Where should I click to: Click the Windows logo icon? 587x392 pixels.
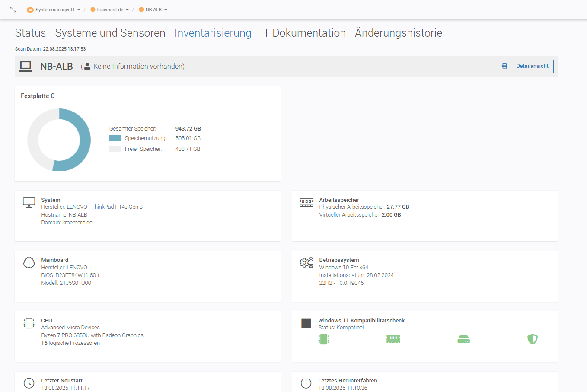click(306, 323)
